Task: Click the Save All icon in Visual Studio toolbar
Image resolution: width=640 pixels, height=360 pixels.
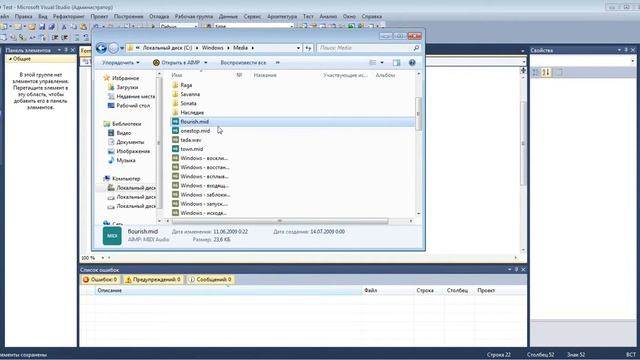Action: pos(51,27)
